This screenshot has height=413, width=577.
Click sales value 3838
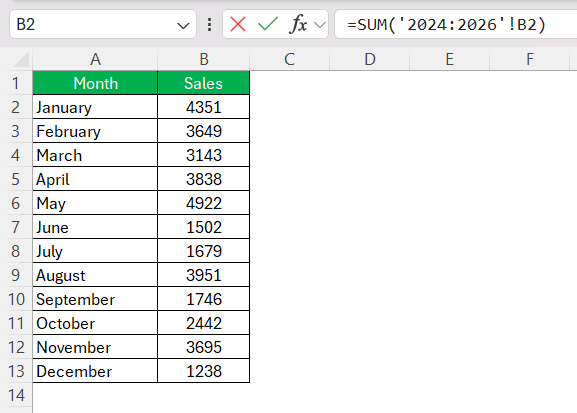point(203,179)
